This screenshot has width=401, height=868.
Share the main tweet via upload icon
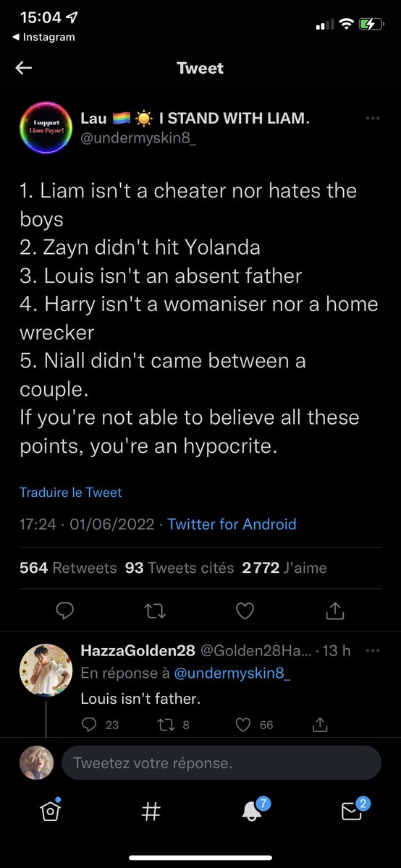tap(334, 611)
